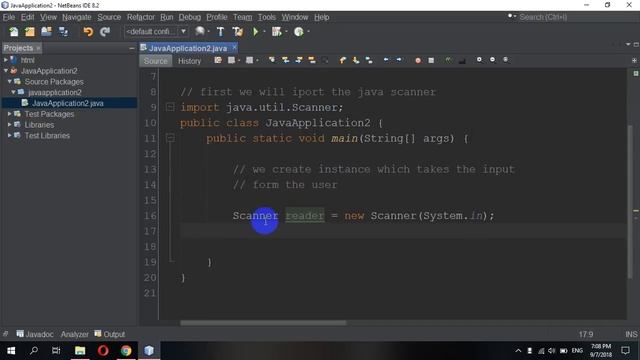
Task: Open the Tools menu
Action: pyautogui.click(x=267, y=17)
